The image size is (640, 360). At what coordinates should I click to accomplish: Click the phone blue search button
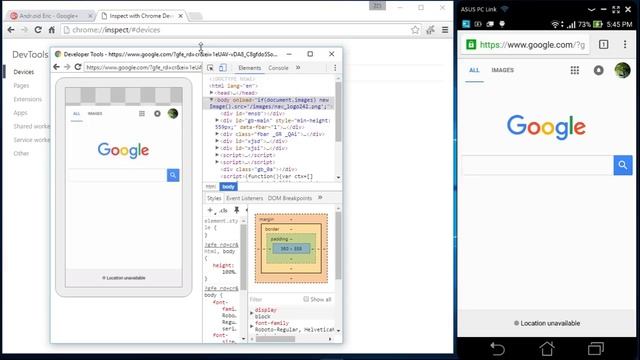pyautogui.click(x=623, y=165)
